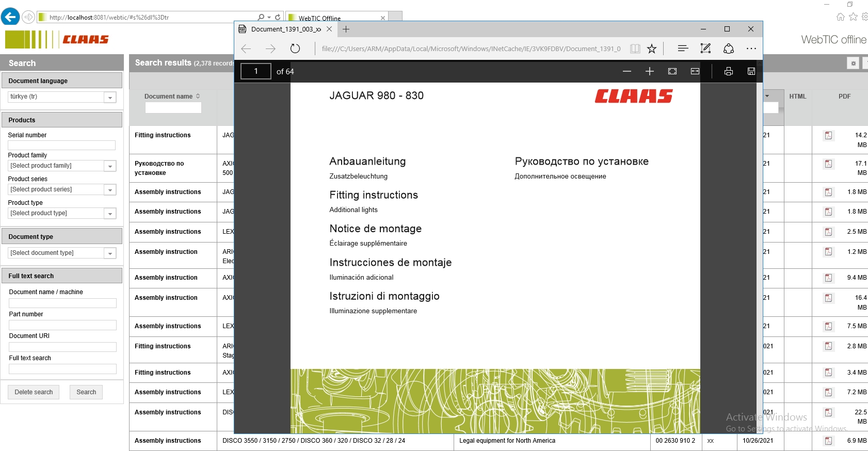Click the PDF column header
Image resolution: width=868 pixels, height=451 pixels.
click(845, 96)
